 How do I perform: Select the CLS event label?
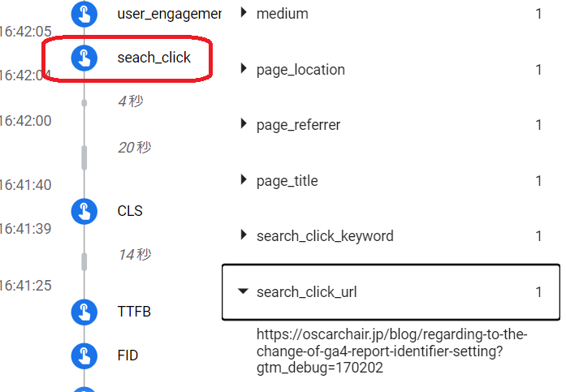tap(130, 211)
